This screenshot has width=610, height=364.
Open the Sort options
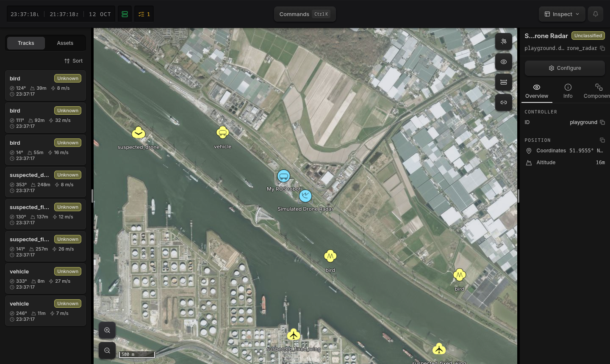(74, 61)
